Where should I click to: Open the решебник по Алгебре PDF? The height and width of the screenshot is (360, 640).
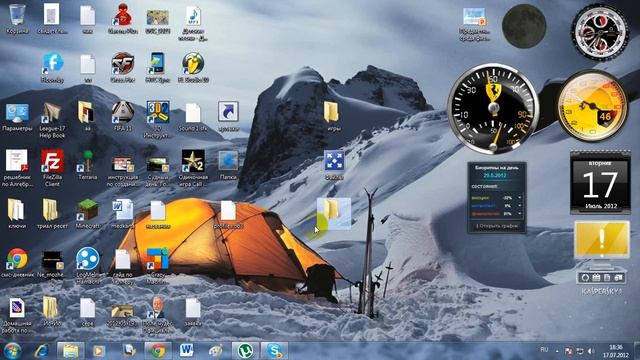coord(17,168)
